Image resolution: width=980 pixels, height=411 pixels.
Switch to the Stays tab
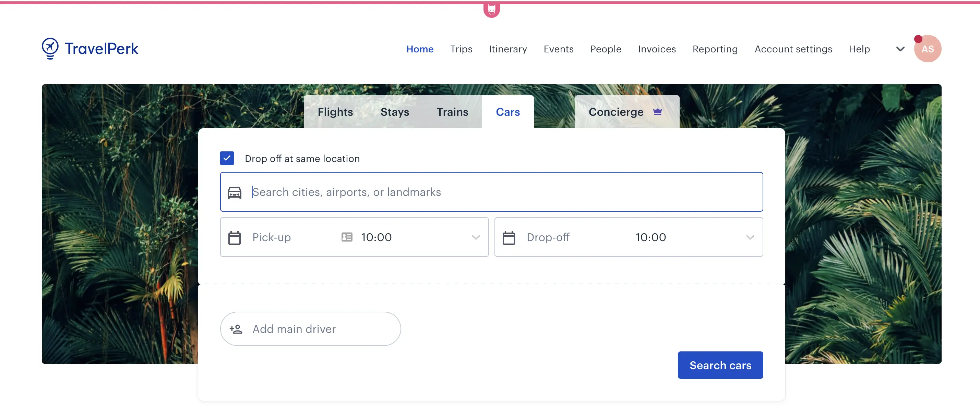point(395,112)
